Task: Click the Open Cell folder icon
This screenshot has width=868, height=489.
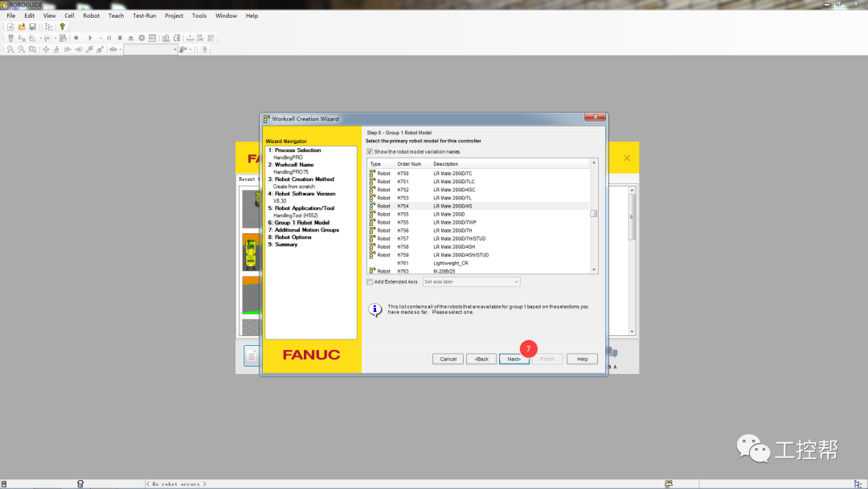Action: [22, 27]
